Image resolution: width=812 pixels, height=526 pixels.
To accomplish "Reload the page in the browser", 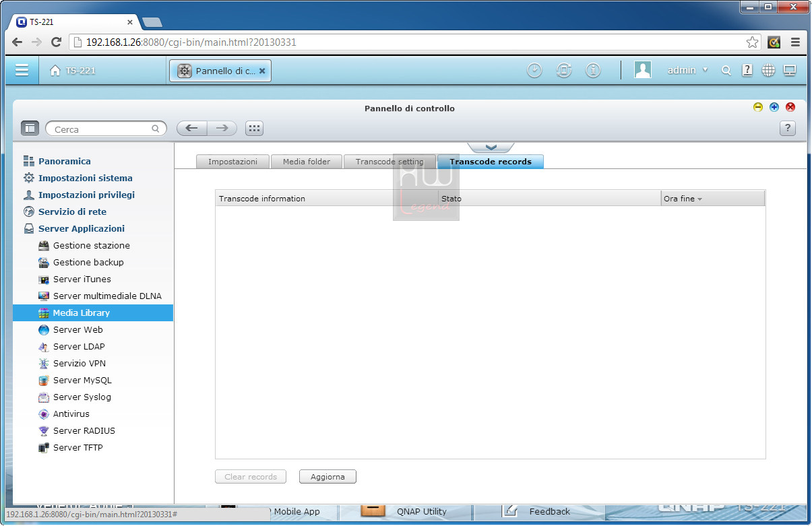I will (57, 42).
